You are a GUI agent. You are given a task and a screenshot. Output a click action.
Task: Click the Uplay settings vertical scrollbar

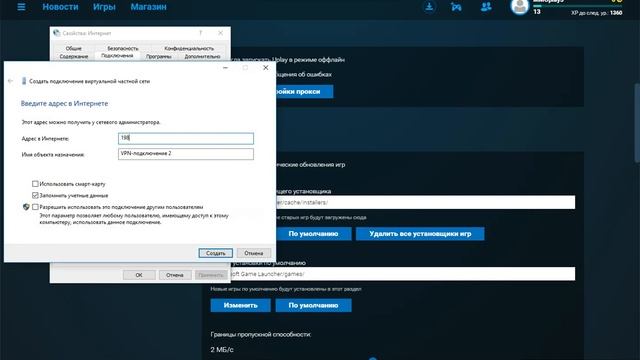click(637, 122)
